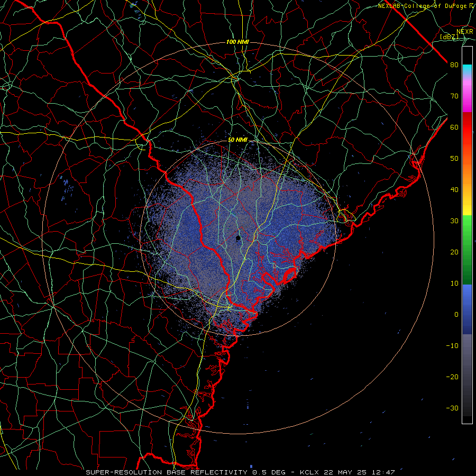Click the 'SUPER-RESOLUTION BASE REFLECTIVITY 0.5 DEG' caption
Viewport: 476px width, 476px height.
186,472
